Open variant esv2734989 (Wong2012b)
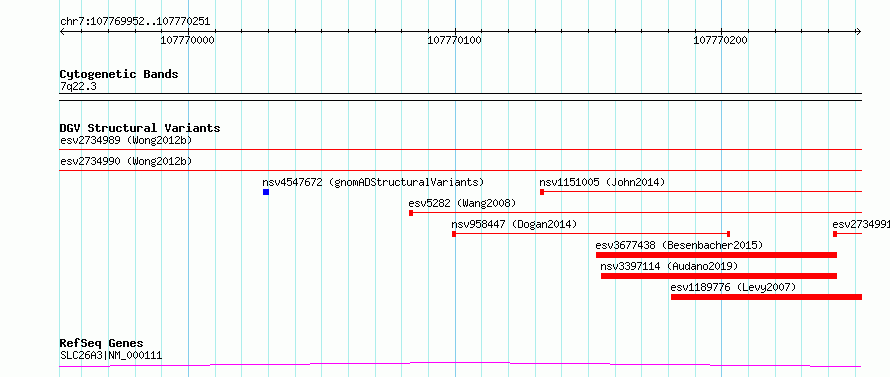890x377 pixels. pyautogui.click(x=126, y=140)
